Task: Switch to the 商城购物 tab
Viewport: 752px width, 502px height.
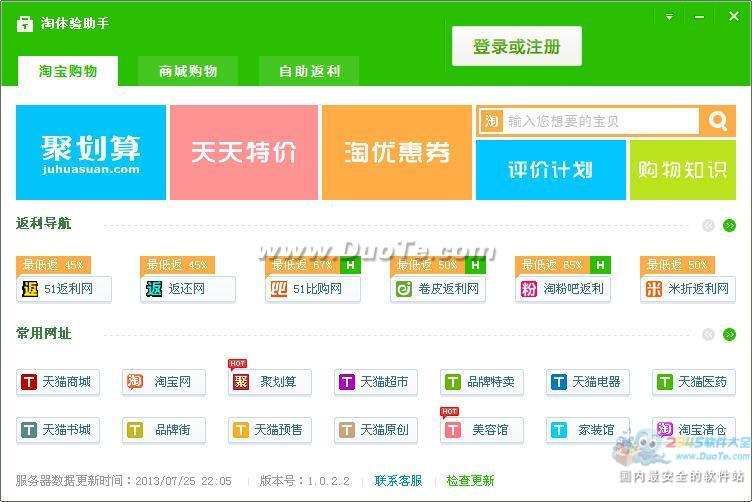Action: (188, 71)
